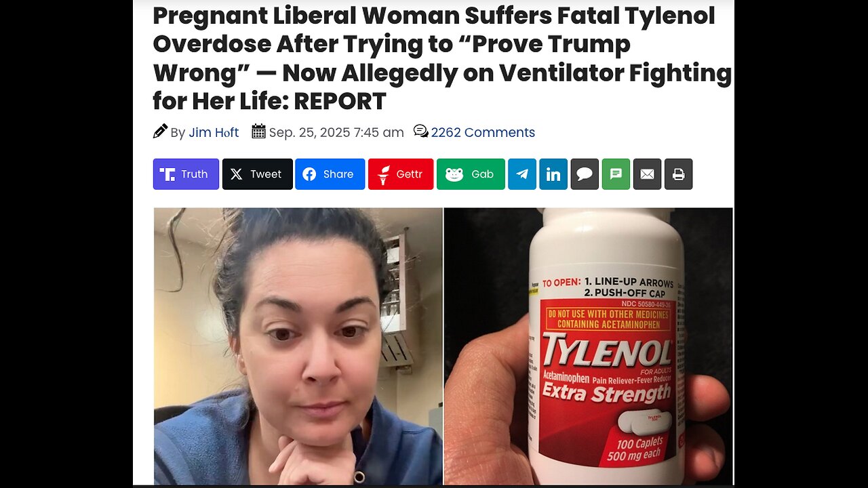Click the dark speech bubble comment icon

[x=585, y=174]
